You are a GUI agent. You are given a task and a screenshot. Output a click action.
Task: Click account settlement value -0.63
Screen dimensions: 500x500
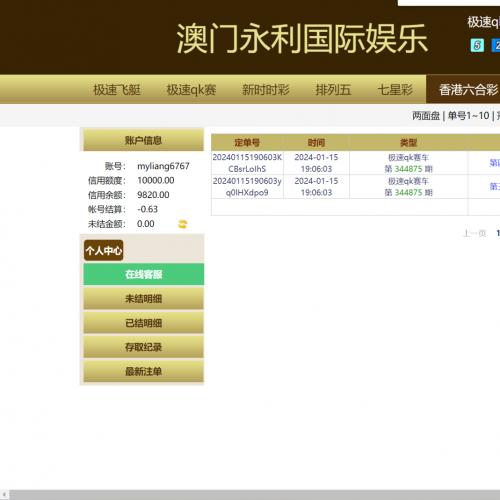pos(147,209)
